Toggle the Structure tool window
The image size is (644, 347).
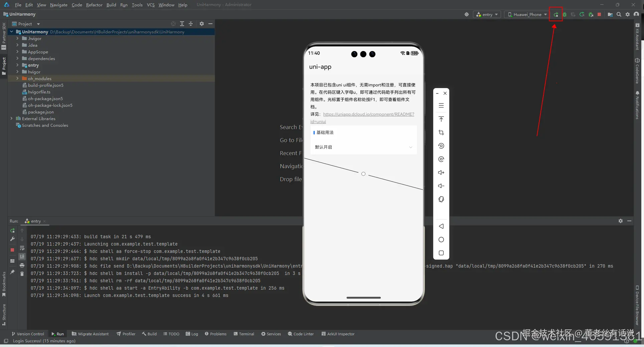point(4,314)
